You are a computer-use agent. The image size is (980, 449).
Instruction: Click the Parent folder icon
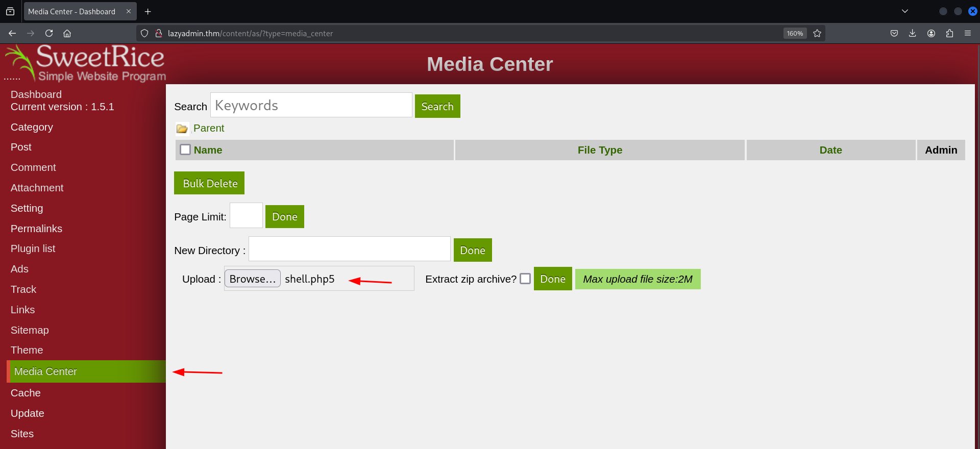[x=182, y=129]
